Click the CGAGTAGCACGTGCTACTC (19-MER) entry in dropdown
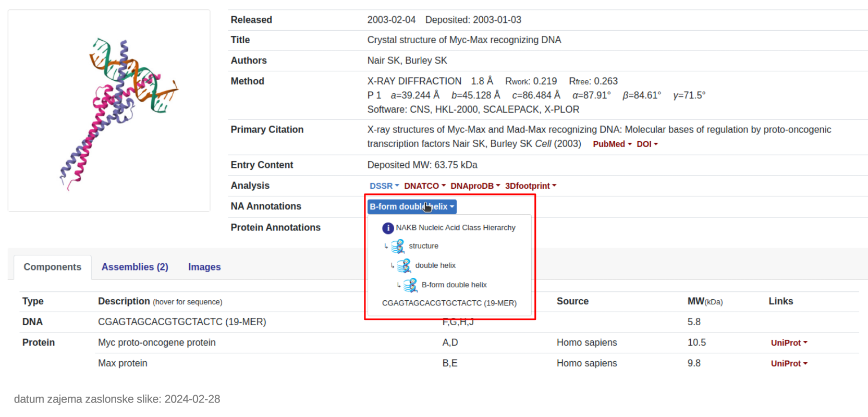The height and width of the screenshot is (417, 868). (x=449, y=303)
